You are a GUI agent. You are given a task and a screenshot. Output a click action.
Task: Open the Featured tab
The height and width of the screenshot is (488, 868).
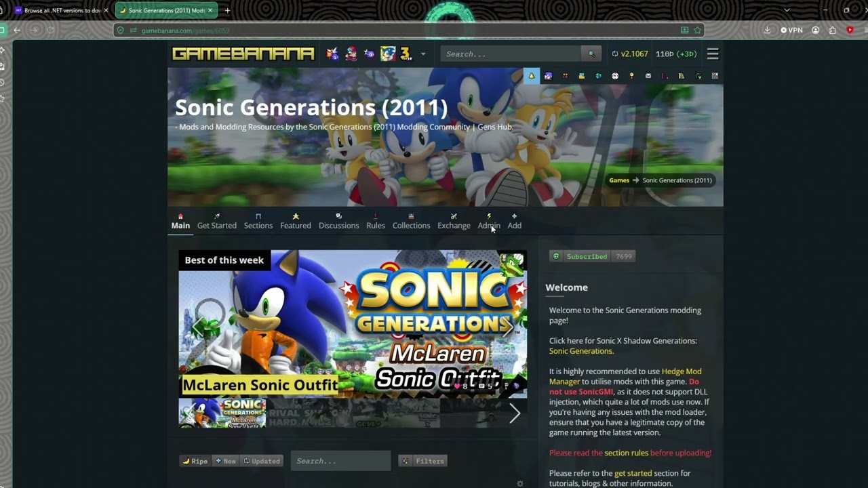296,222
